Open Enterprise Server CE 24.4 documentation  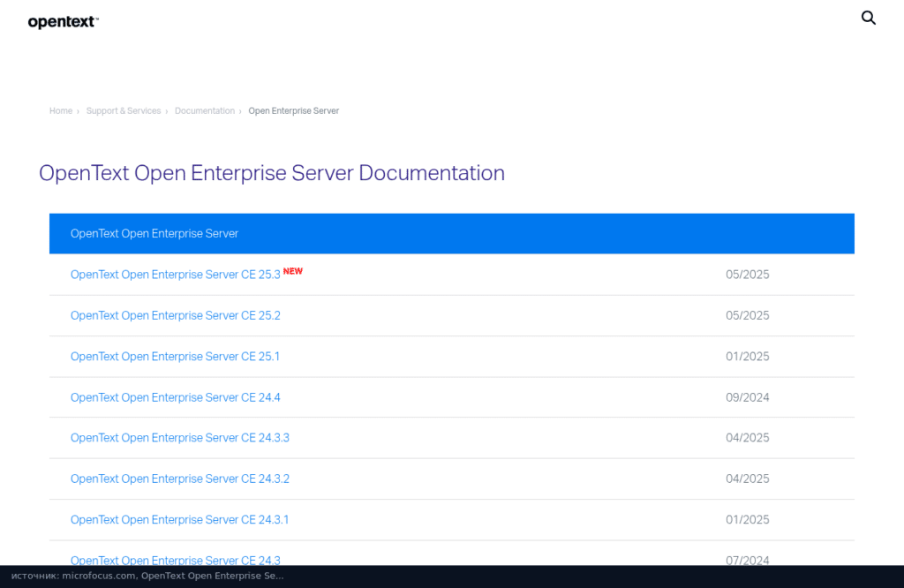pos(176,397)
